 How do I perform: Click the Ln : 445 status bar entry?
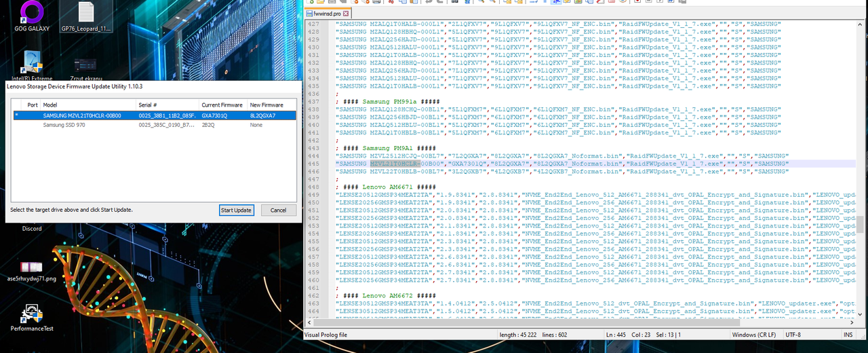[x=616, y=335]
